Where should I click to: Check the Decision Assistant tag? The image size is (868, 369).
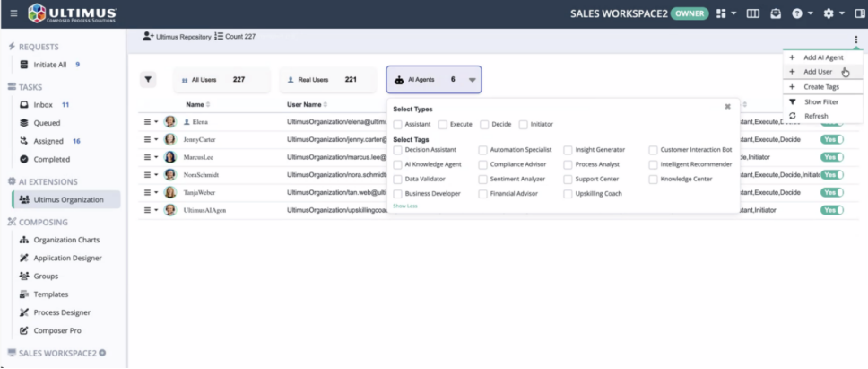point(397,150)
